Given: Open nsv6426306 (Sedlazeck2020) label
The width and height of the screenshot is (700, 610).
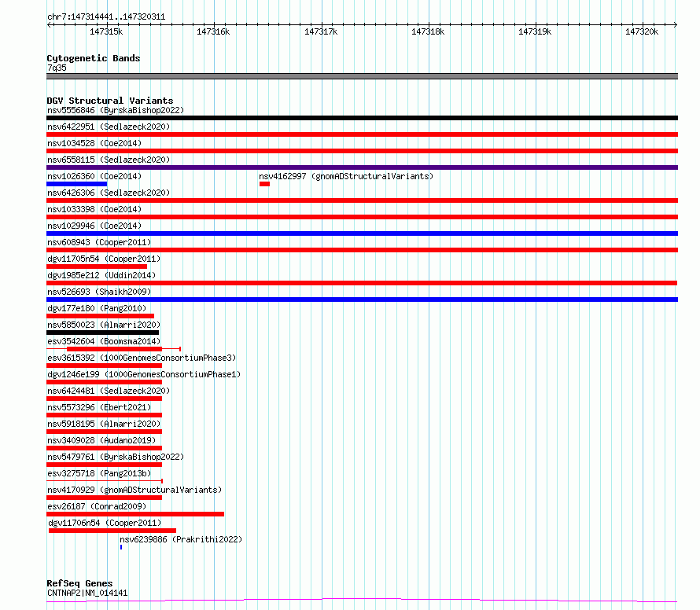Looking at the screenshot, I should coord(109,193).
